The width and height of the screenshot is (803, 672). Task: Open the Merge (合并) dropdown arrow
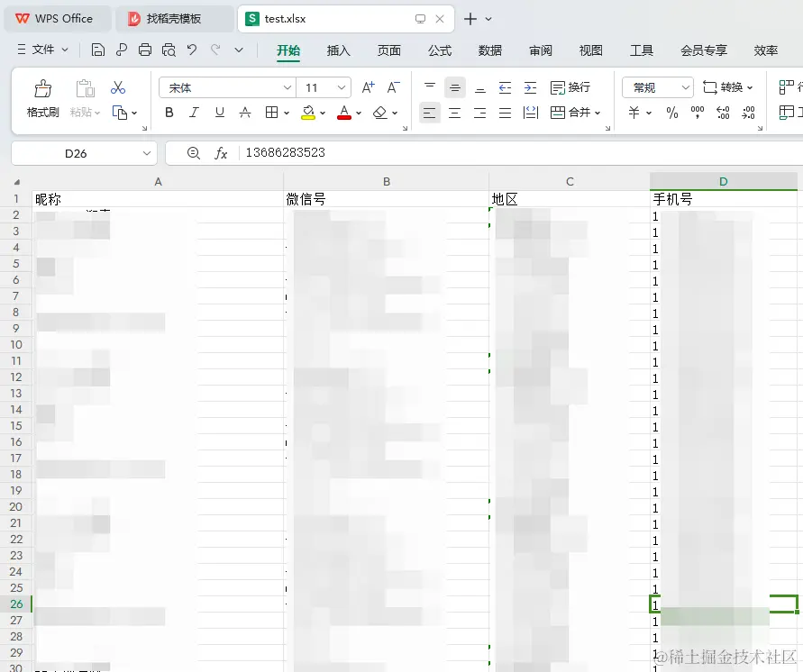coord(598,114)
